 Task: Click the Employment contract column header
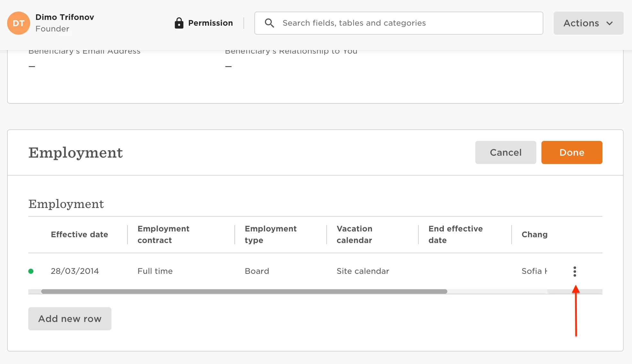[x=163, y=235]
